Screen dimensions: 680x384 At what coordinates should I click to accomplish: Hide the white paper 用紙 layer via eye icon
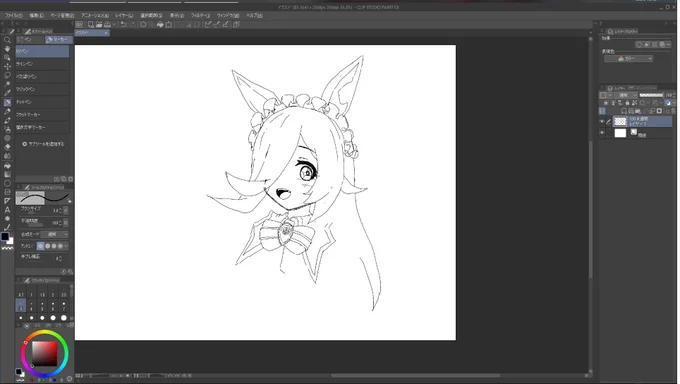(x=602, y=133)
